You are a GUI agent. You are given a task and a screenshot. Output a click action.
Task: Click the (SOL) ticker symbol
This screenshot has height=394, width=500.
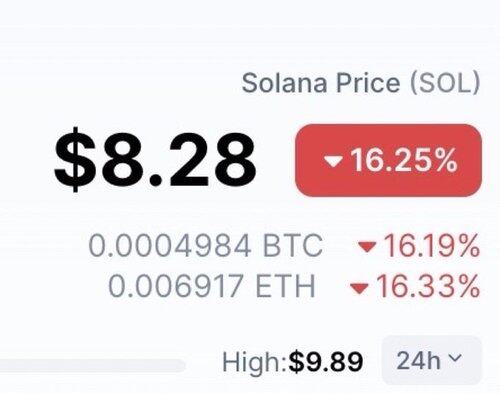445,83
